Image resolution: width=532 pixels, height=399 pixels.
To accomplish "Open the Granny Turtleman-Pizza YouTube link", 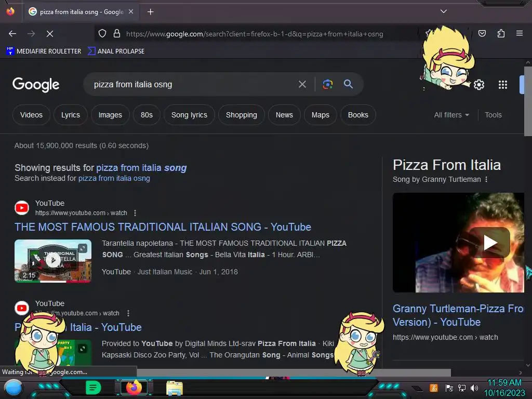I will point(458,315).
